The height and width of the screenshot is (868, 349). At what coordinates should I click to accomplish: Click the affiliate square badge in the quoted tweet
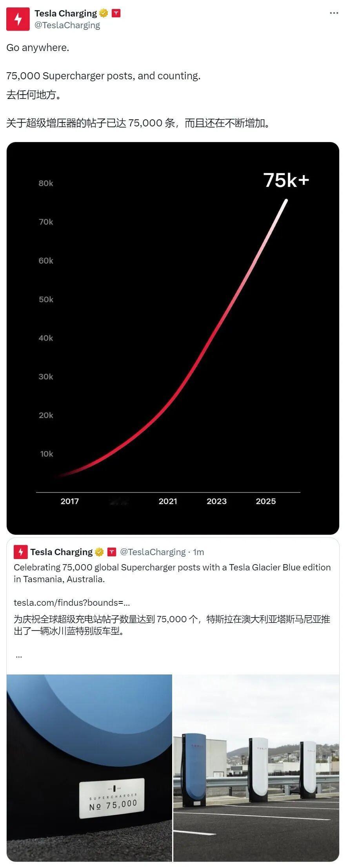(112, 551)
